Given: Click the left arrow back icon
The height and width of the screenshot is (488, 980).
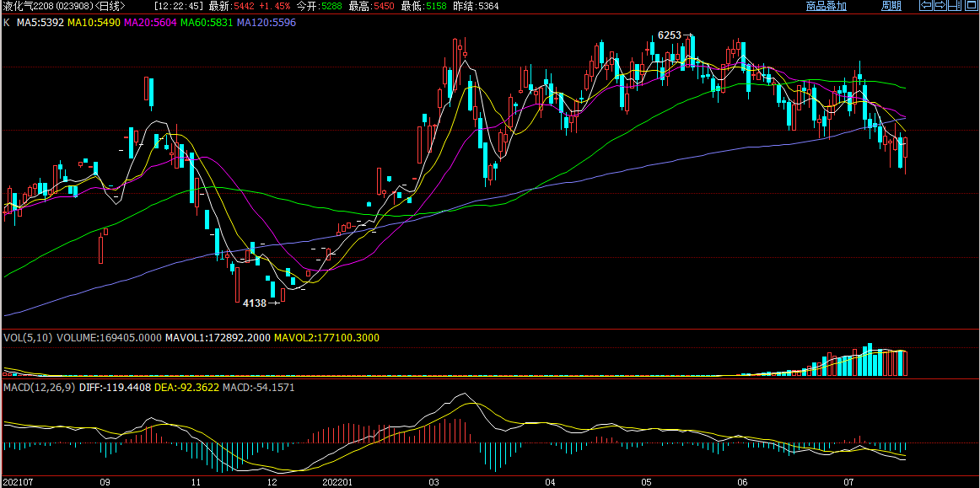Looking at the screenshot, I should click(x=926, y=6).
